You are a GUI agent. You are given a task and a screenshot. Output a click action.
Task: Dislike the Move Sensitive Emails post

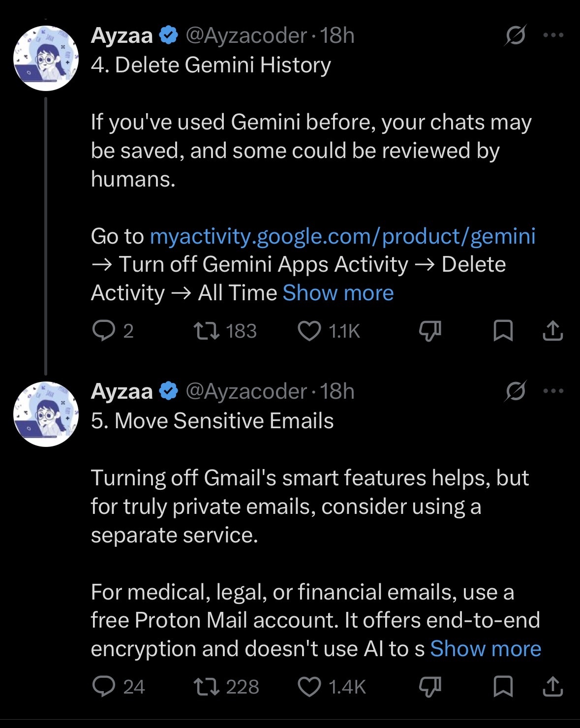(x=430, y=687)
